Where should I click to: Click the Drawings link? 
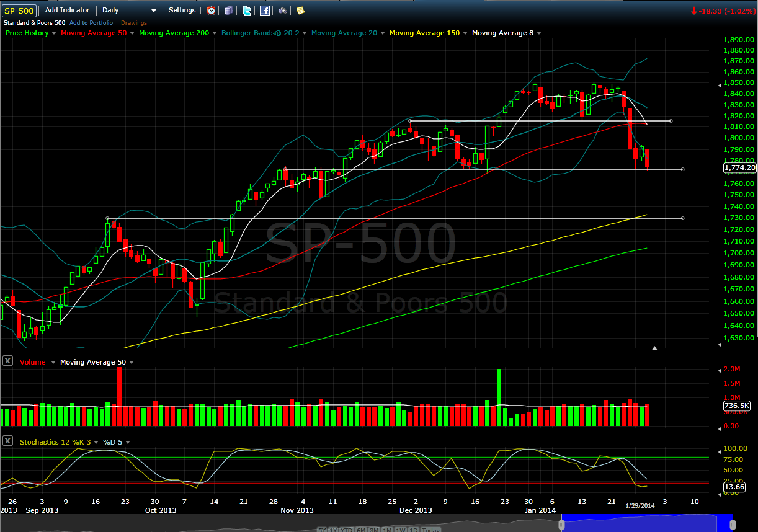[134, 22]
